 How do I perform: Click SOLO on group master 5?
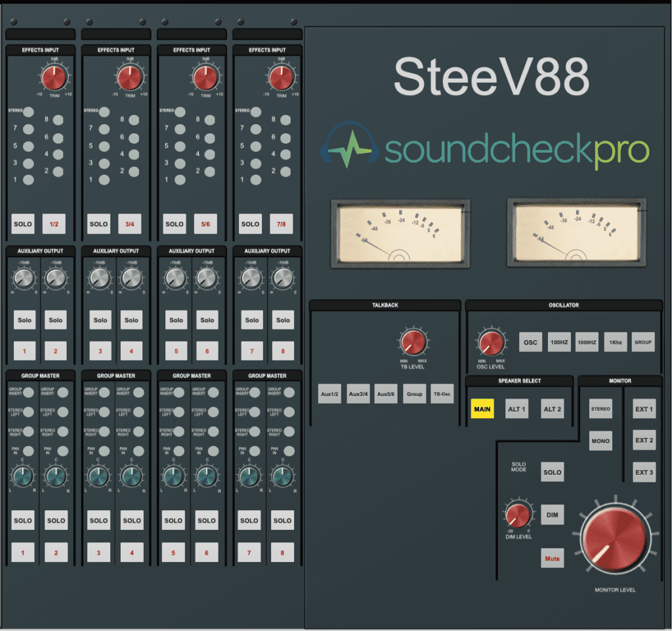point(173,521)
